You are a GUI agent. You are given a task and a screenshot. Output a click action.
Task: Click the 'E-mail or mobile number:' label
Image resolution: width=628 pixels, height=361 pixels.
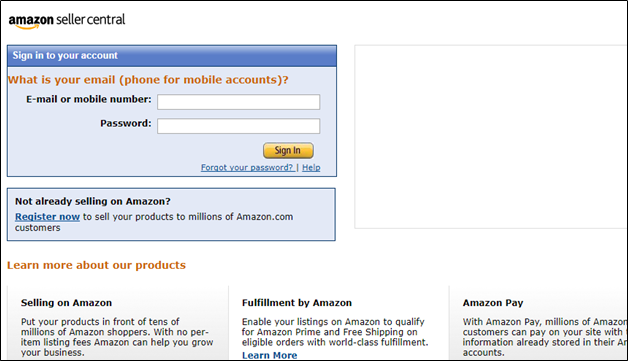tap(89, 99)
